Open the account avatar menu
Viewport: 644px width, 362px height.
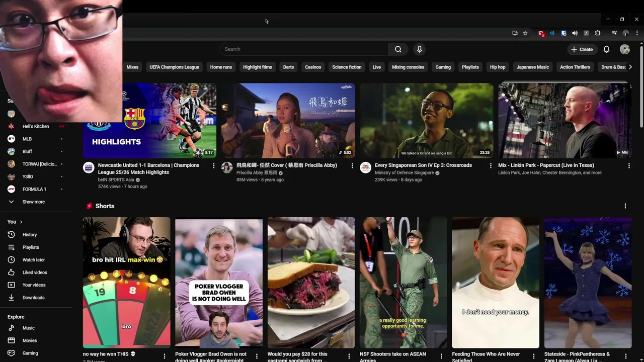point(625,49)
